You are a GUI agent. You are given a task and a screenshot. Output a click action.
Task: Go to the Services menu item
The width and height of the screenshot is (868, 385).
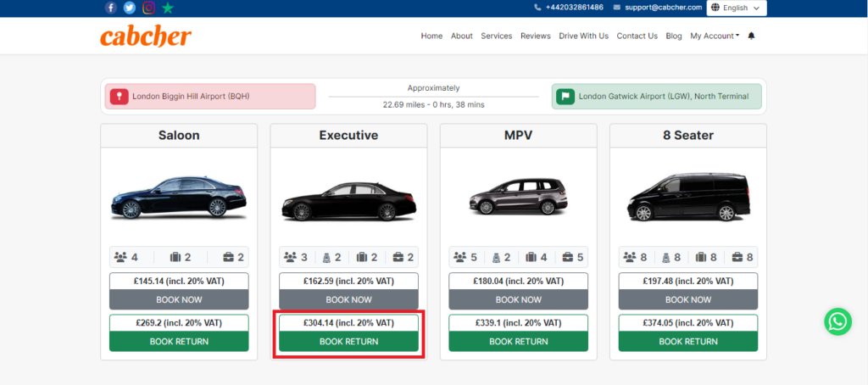pos(497,36)
